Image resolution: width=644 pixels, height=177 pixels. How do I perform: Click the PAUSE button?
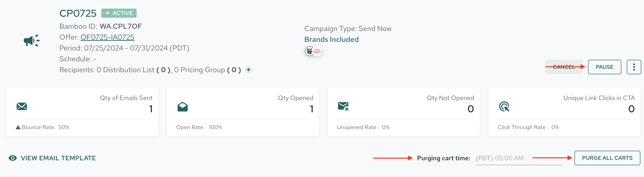[x=605, y=67]
